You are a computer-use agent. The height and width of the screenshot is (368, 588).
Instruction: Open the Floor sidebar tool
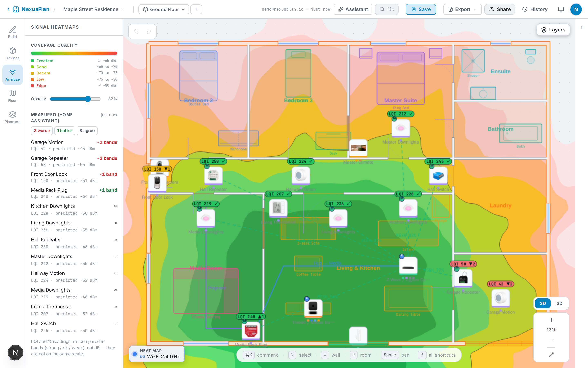(12, 96)
